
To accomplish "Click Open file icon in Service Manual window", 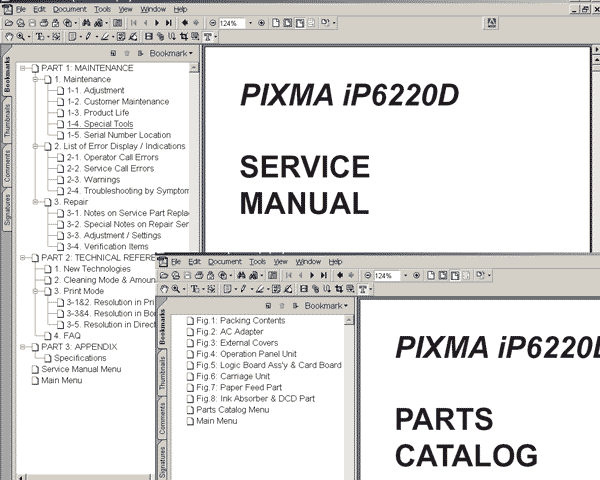I will (x=8, y=23).
